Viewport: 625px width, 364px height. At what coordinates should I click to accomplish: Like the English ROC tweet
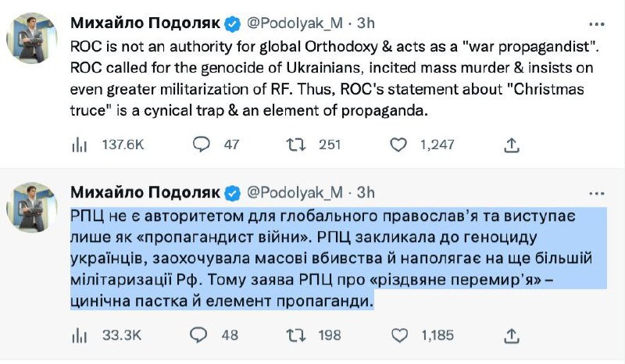[398, 145]
